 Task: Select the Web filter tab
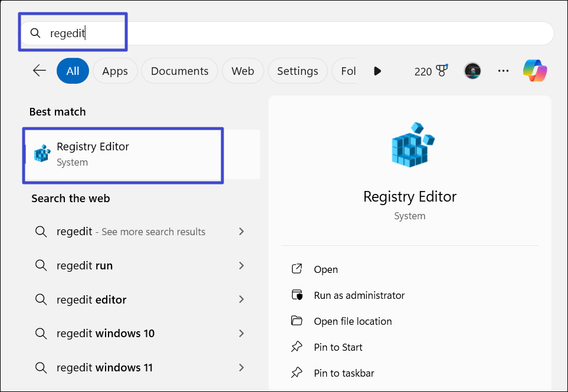(242, 71)
